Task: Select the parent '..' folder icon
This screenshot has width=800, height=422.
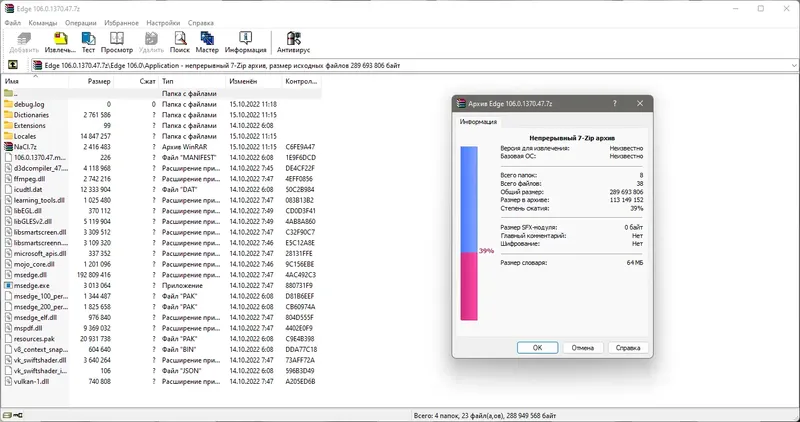Action: [x=8, y=93]
